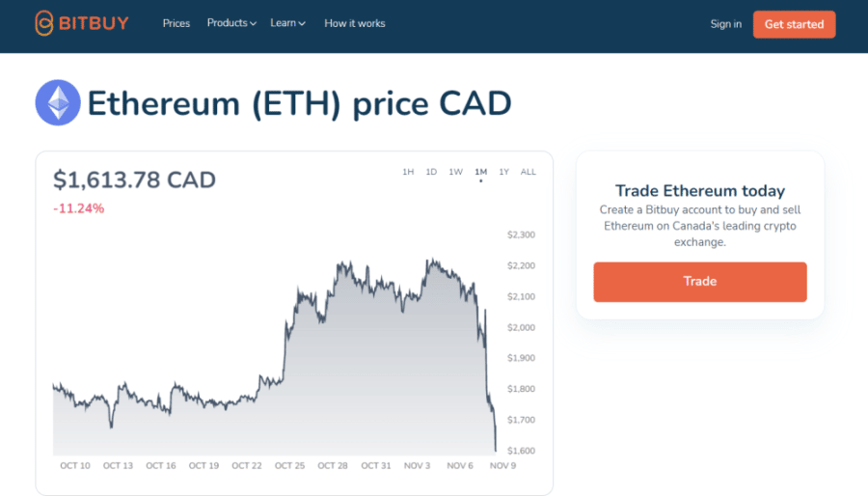
Task: Expand the Products dropdown menu
Action: point(231,23)
